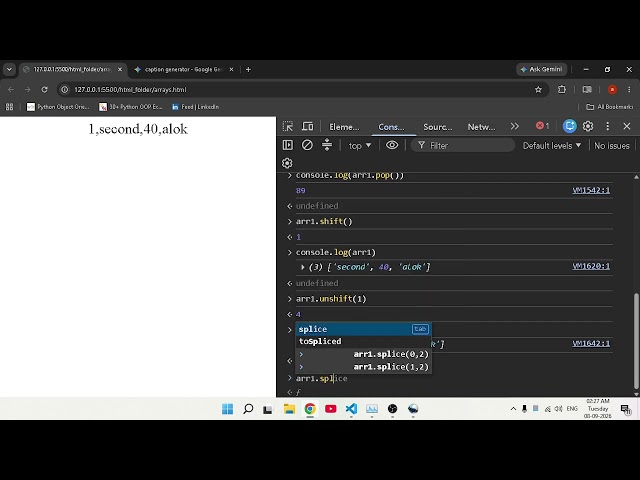Open the apps grid in bookmarks bar

pos(9,107)
